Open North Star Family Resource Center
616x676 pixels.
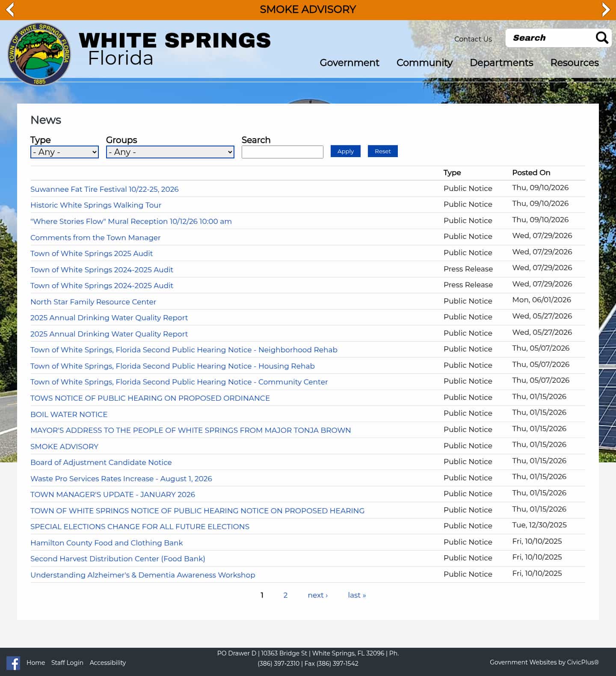[93, 302]
